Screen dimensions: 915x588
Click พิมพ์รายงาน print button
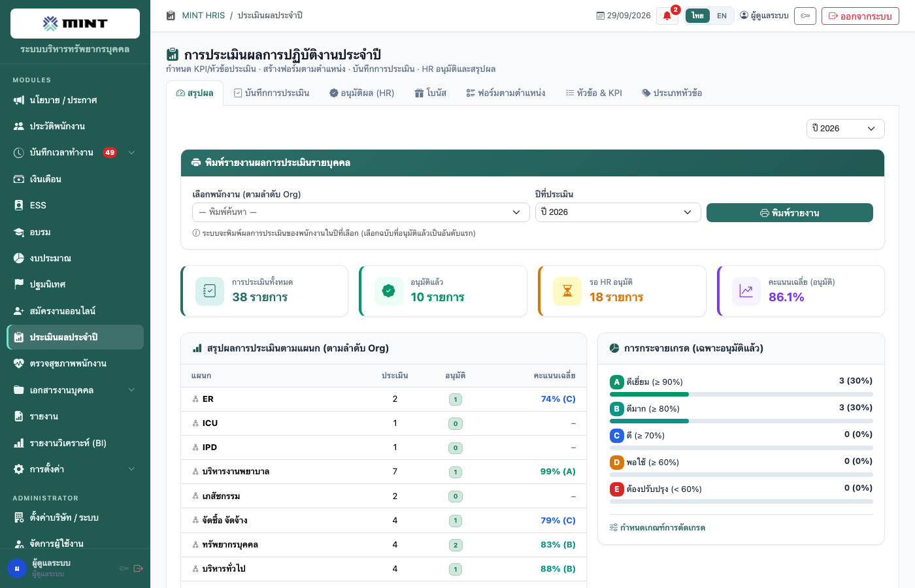click(790, 213)
